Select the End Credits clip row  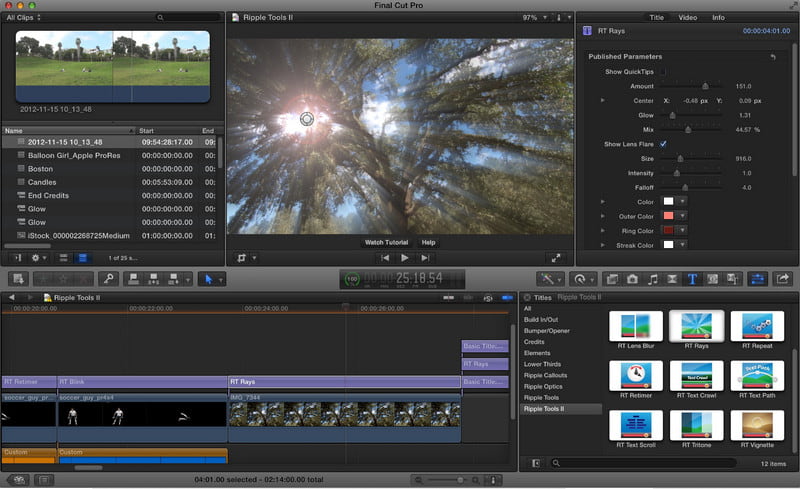110,195
